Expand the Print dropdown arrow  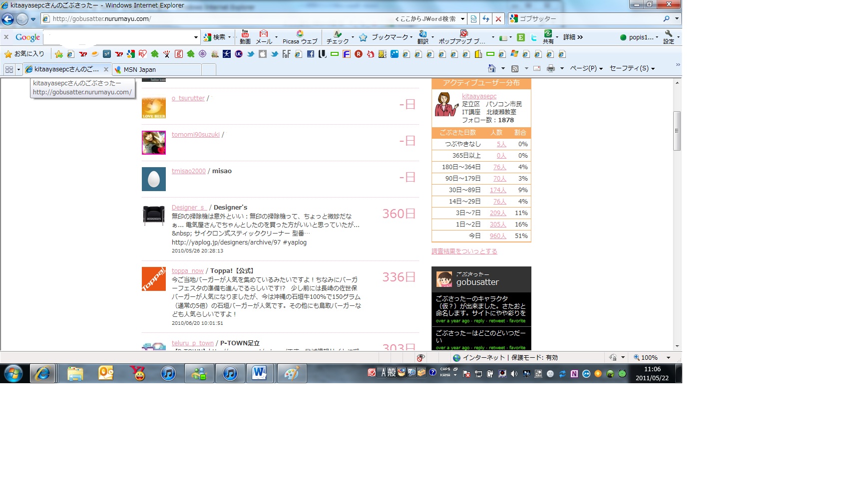coord(562,68)
